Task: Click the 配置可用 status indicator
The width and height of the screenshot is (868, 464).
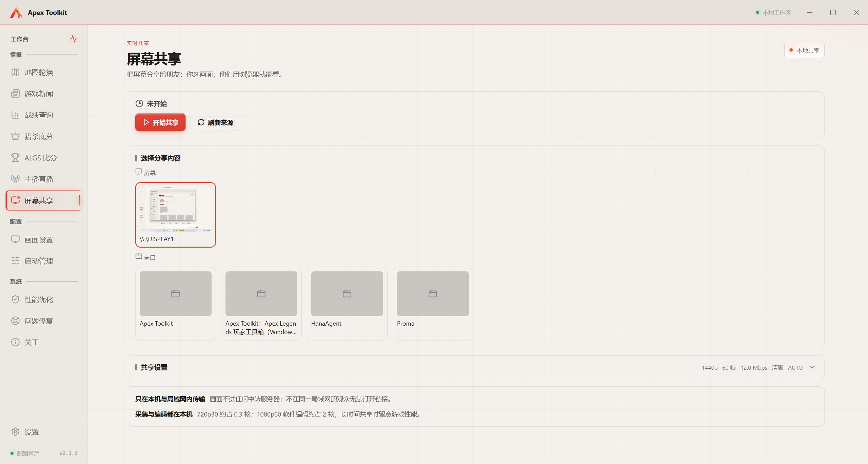Action: [25, 453]
